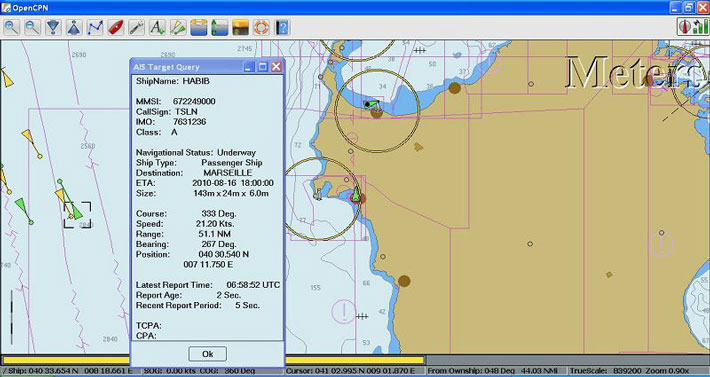Click the Zoom Out magnifier tool

32,28
